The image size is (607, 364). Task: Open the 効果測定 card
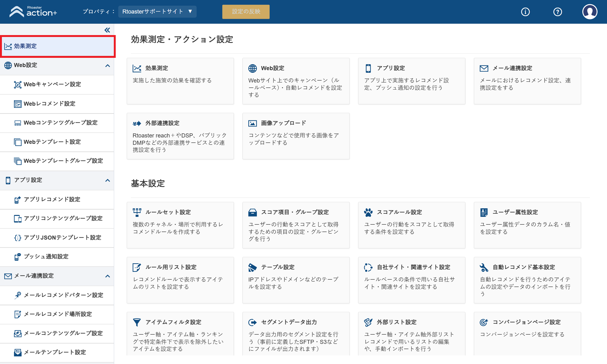point(180,81)
